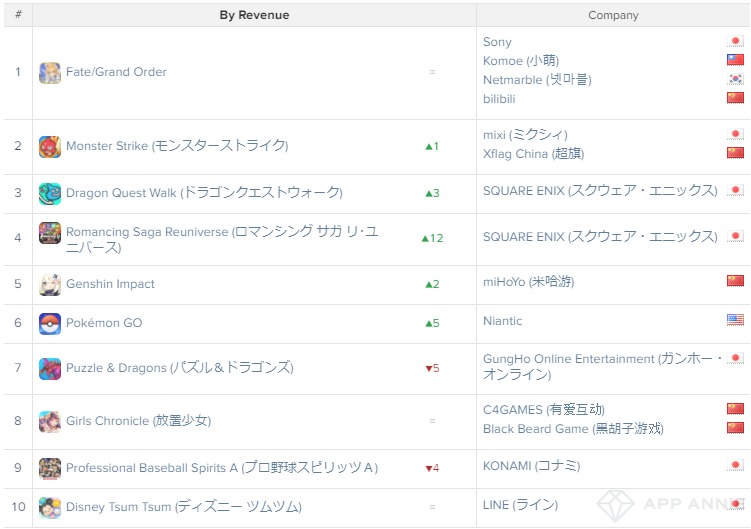Click rank number 10 cell

pyautogui.click(x=18, y=507)
